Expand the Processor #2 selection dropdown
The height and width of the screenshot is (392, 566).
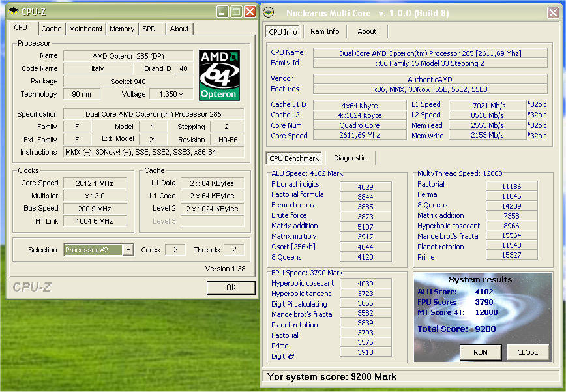[128, 249]
